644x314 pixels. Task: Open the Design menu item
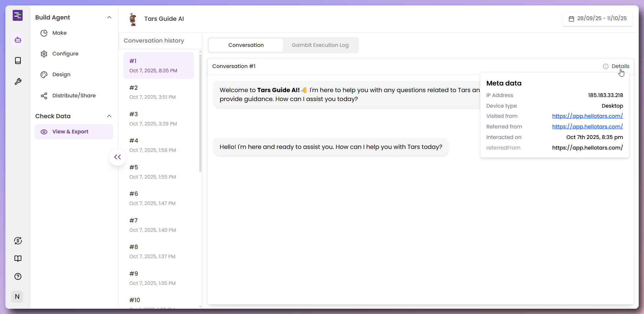(74, 75)
